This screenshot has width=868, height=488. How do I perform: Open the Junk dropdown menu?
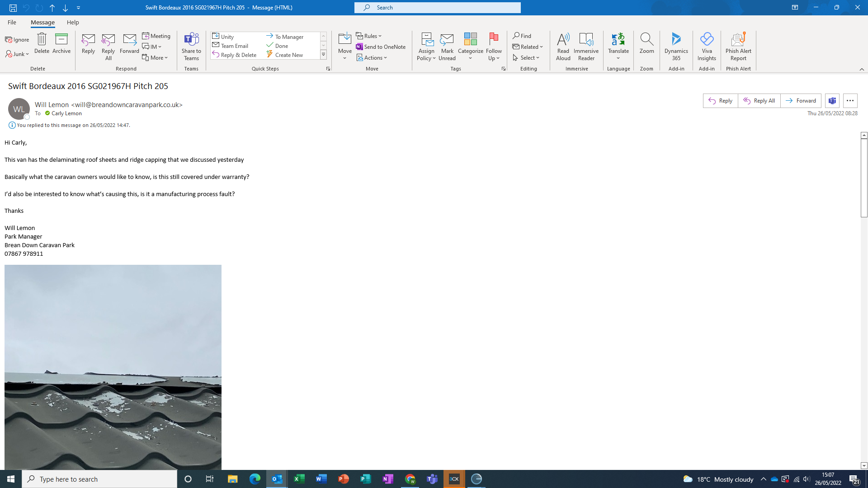pos(18,54)
